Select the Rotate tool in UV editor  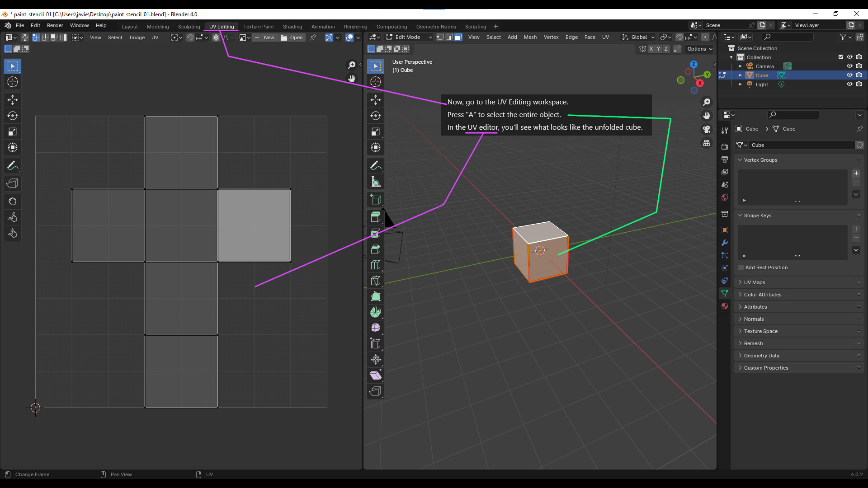point(13,116)
